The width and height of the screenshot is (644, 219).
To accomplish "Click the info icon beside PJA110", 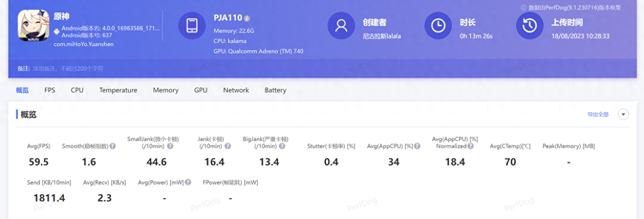I will tap(247, 18).
